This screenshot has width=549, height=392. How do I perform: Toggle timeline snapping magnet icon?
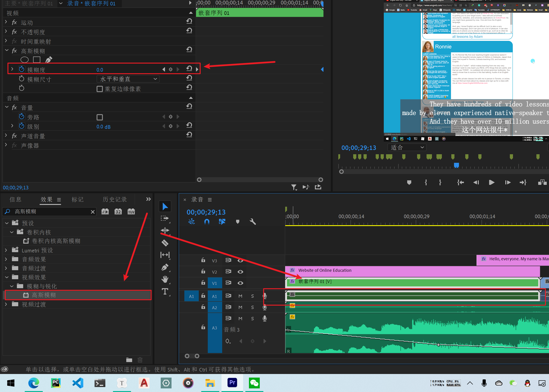tap(207, 222)
